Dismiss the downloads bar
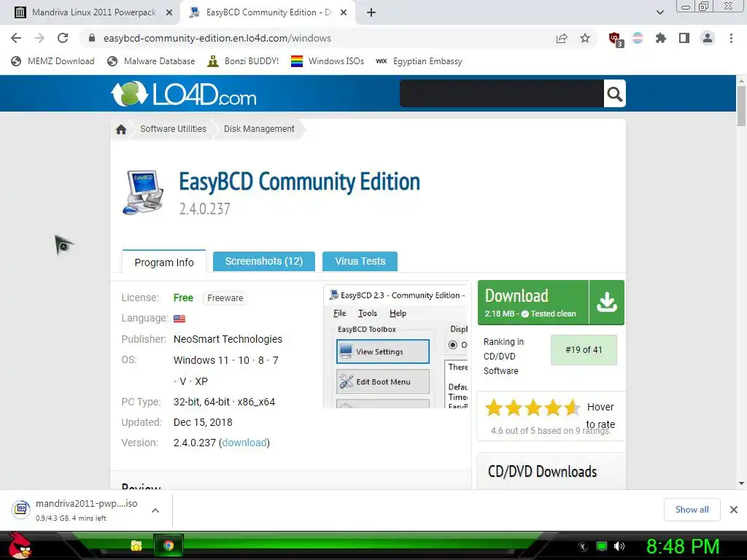 click(x=734, y=510)
